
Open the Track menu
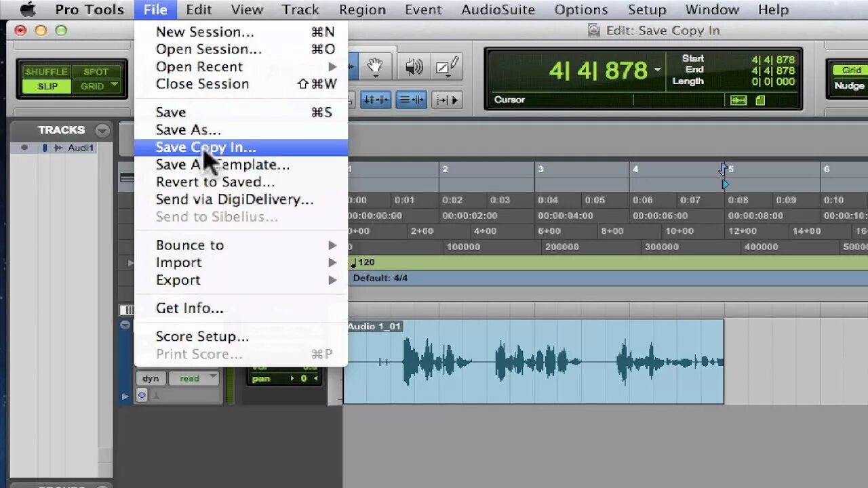click(x=300, y=9)
